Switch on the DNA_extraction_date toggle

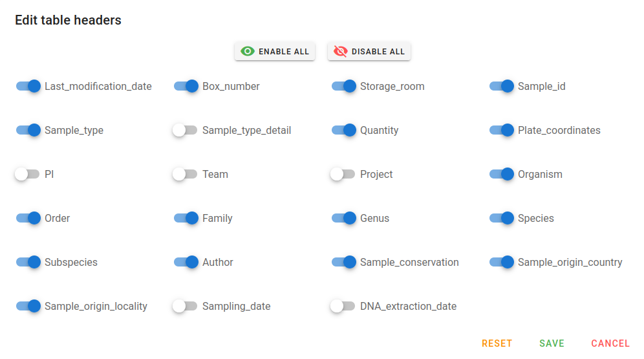click(343, 306)
